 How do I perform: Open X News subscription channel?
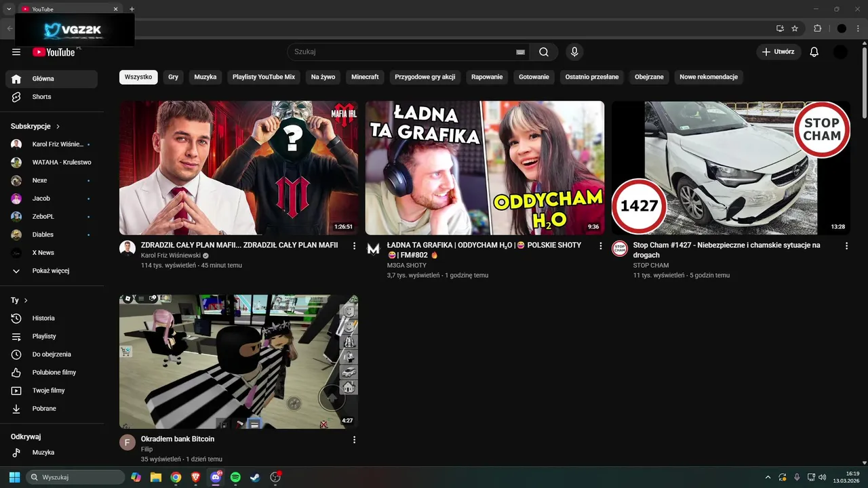coord(52,252)
